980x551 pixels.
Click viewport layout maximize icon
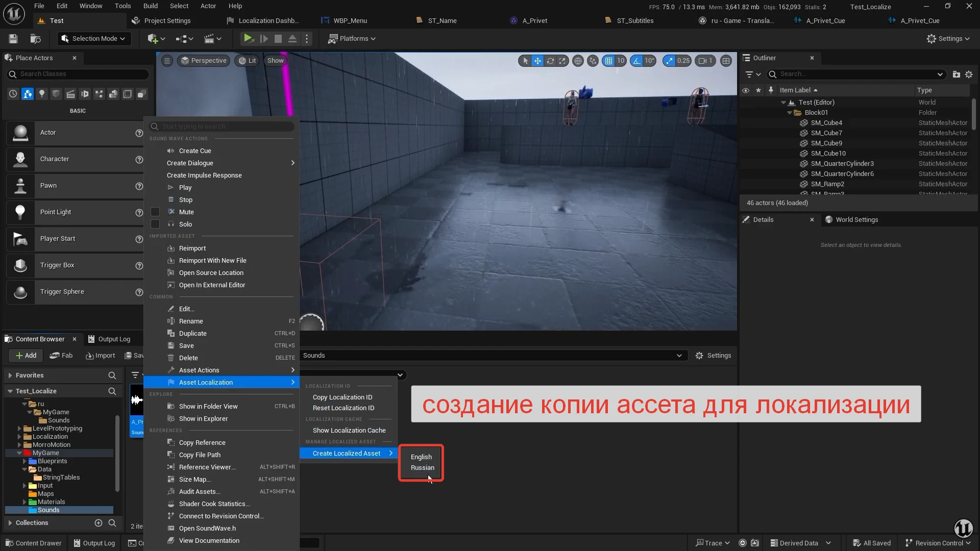(x=726, y=61)
